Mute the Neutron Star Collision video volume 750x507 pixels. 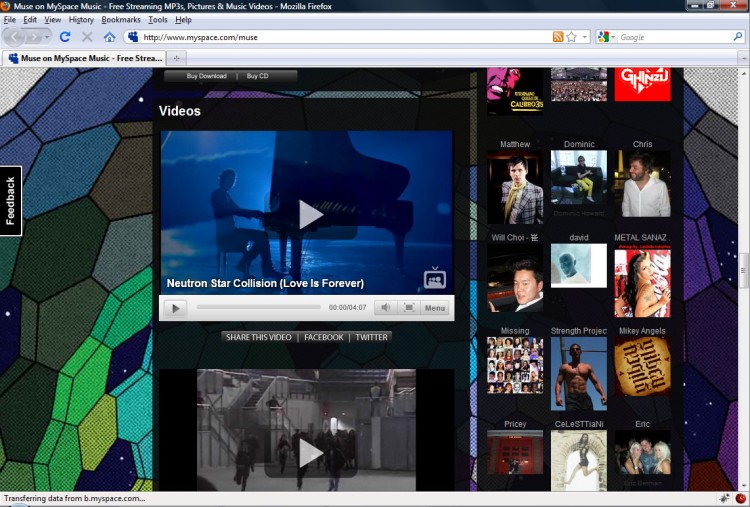pyautogui.click(x=386, y=308)
